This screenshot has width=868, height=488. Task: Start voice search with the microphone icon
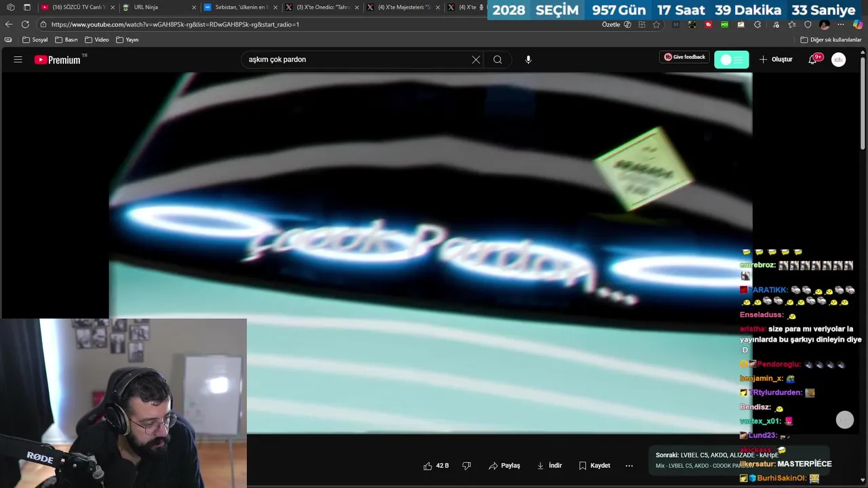tap(528, 60)
